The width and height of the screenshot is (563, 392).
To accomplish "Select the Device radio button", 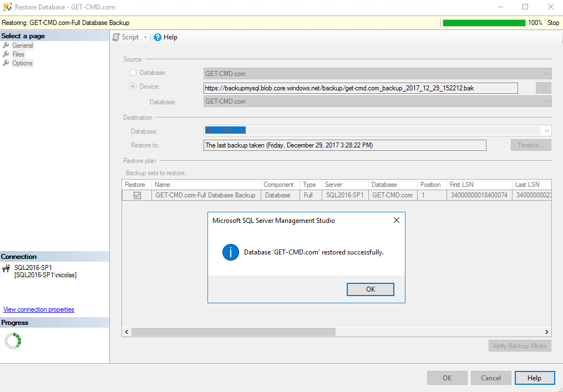I will pyautogui.click(x=133, y=86).
